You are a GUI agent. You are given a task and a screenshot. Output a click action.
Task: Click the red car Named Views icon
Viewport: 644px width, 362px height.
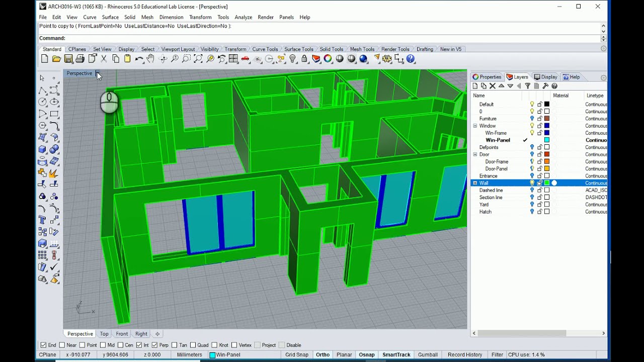pyautogui.click(x=246, y=59)
